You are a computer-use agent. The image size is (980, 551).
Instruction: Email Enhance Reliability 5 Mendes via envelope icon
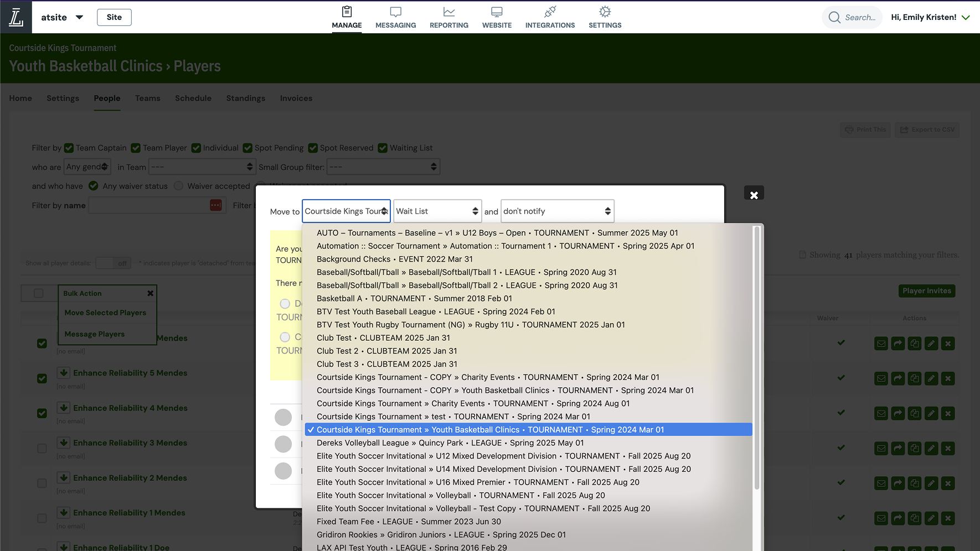pos(881,378)
